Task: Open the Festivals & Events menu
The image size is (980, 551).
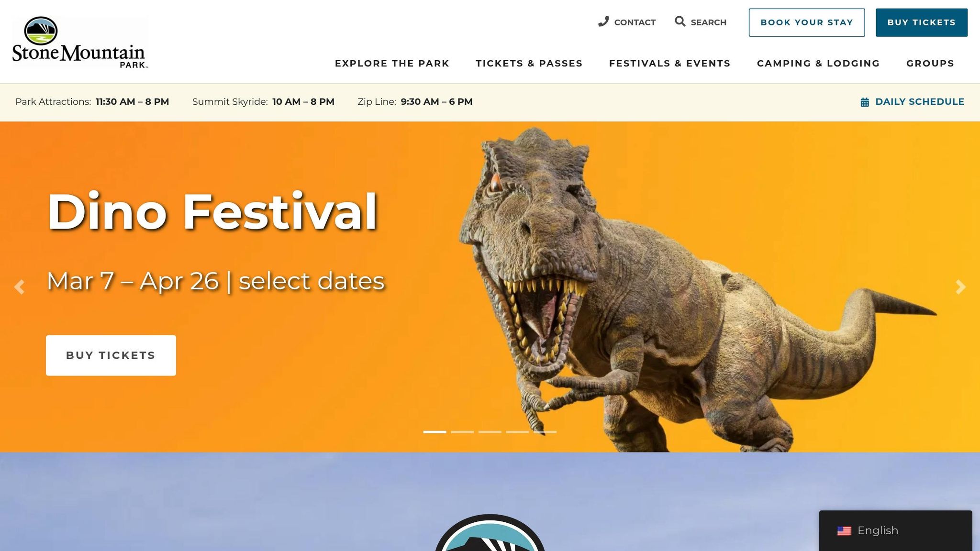Action: [669, 63]
